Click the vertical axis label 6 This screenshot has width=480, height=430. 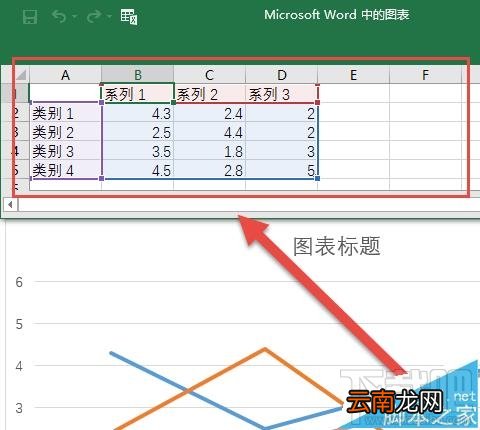(19, 282)
